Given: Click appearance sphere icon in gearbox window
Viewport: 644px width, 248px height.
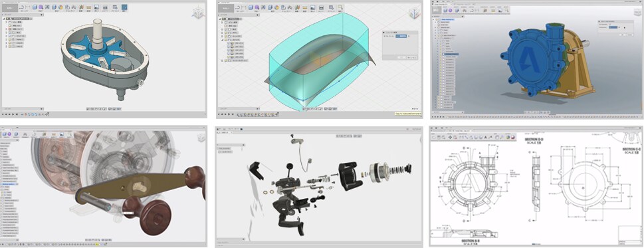Looking at the screenshot, I should (x=60, y=7).
